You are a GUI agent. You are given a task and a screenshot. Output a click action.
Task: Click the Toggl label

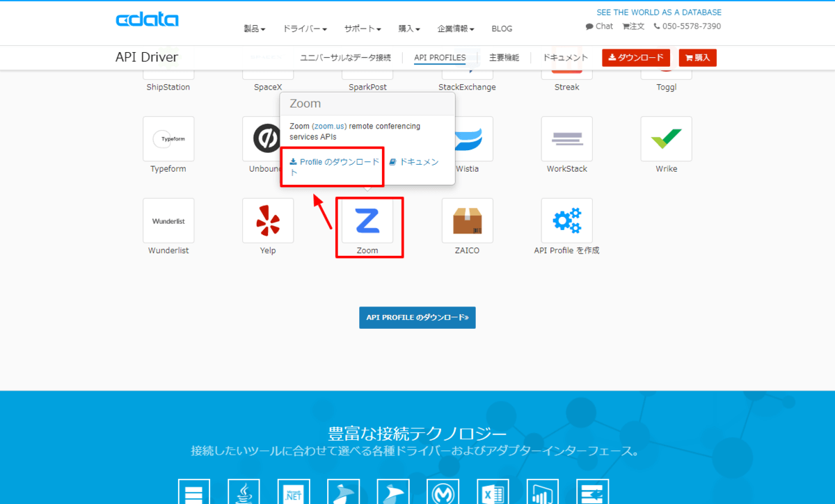tap(667, 88)
